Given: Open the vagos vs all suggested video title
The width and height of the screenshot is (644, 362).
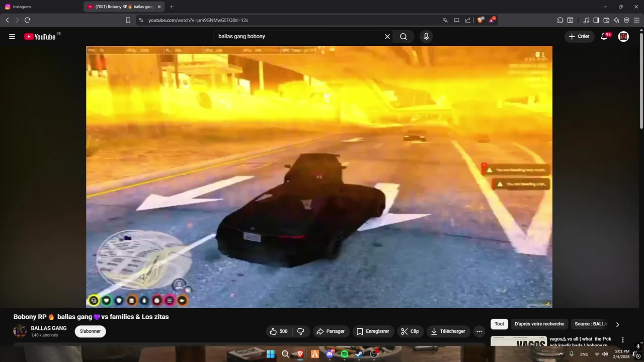Looking at the screenshot, I should click(x=580, y=342).
